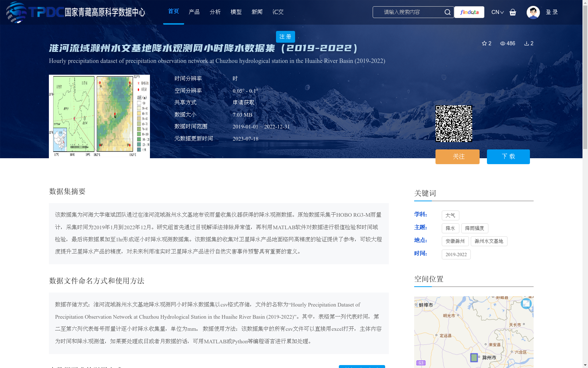588x368 pixels.
Task: Select the 首页 nav tab
Action: (173, 11)
